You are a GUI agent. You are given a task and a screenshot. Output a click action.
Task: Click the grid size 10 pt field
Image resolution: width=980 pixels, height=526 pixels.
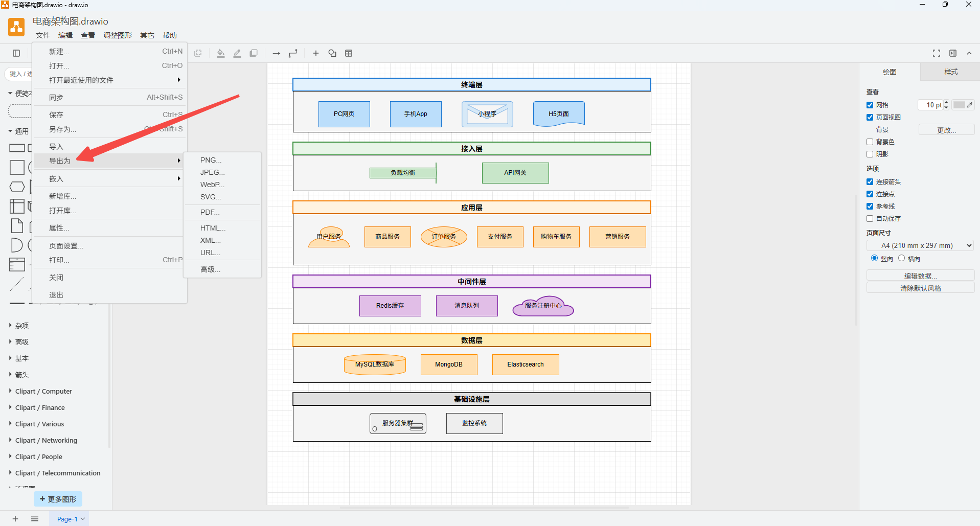click(930, 105)
